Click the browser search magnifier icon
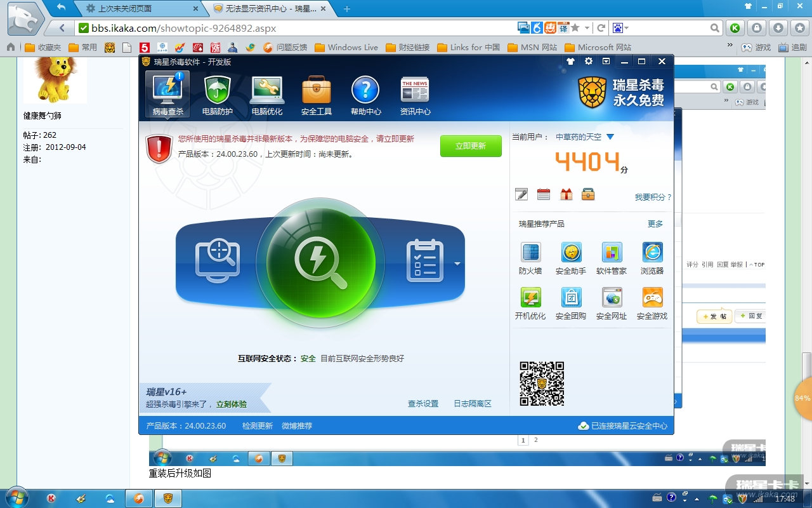Screen dimensions: 812x508 [x=715, y=28]
